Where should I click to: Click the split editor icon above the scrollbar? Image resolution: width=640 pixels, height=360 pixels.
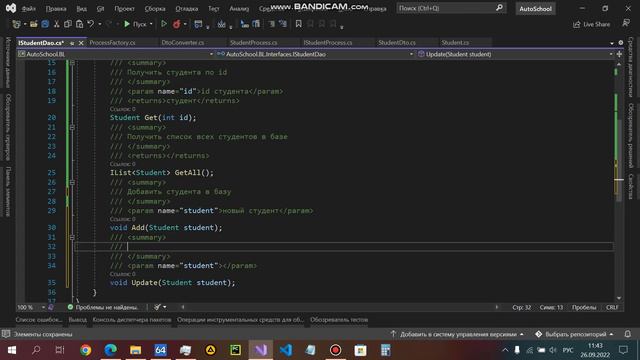pyautogui.click(x=619, y=54)
